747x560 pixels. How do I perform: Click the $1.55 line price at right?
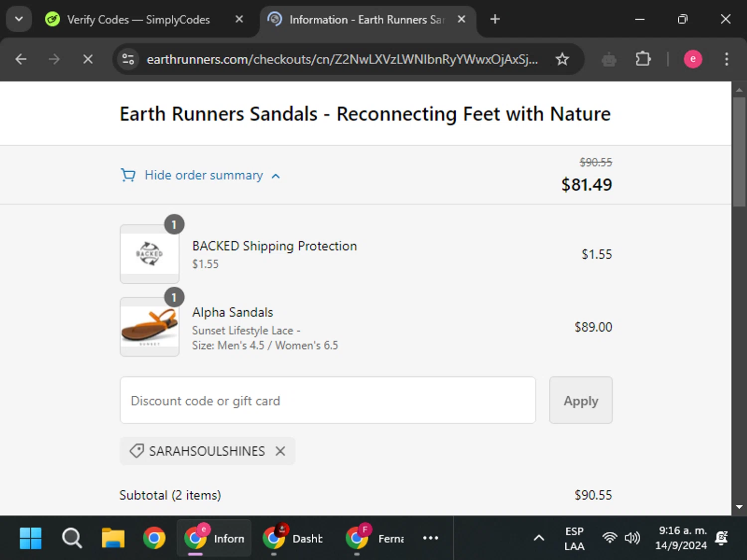coord(597,254)
